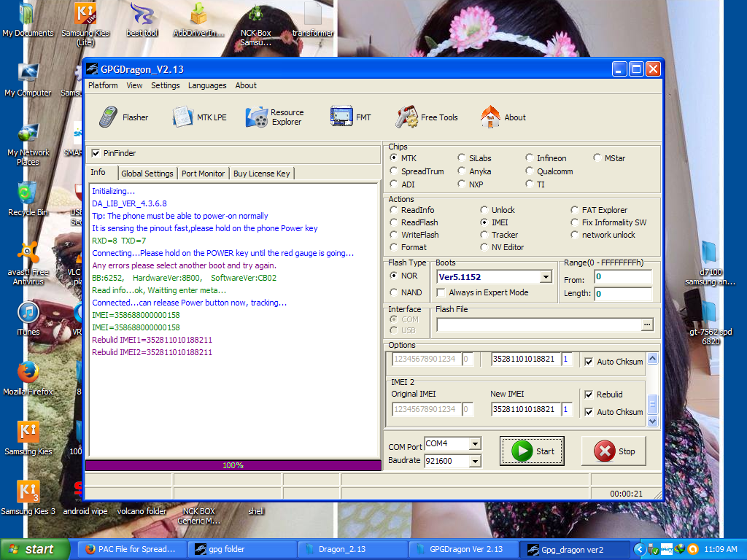Open the Languages menu
This screenshot has width=747, height=560.
tap(207, 85)
